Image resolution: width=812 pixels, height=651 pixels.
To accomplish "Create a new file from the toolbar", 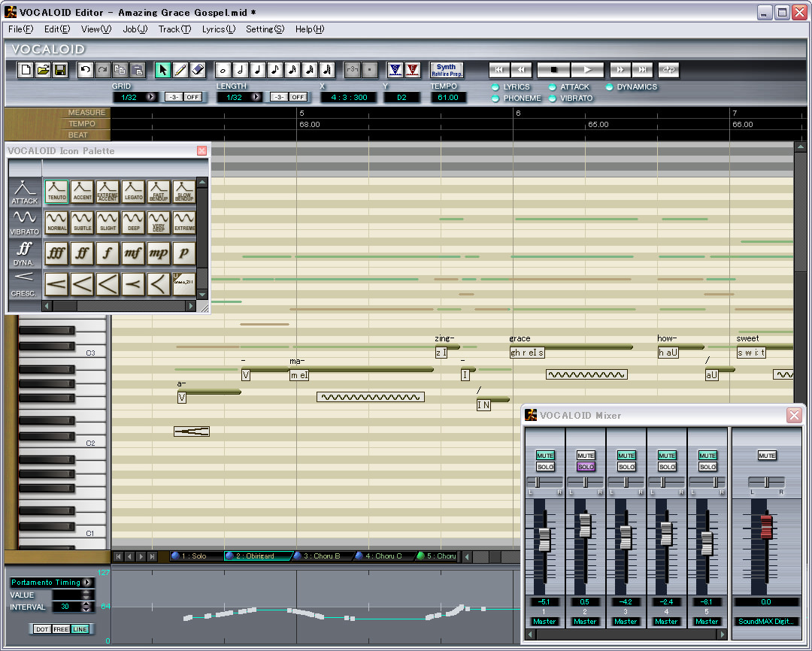I will tap(26, 70).
